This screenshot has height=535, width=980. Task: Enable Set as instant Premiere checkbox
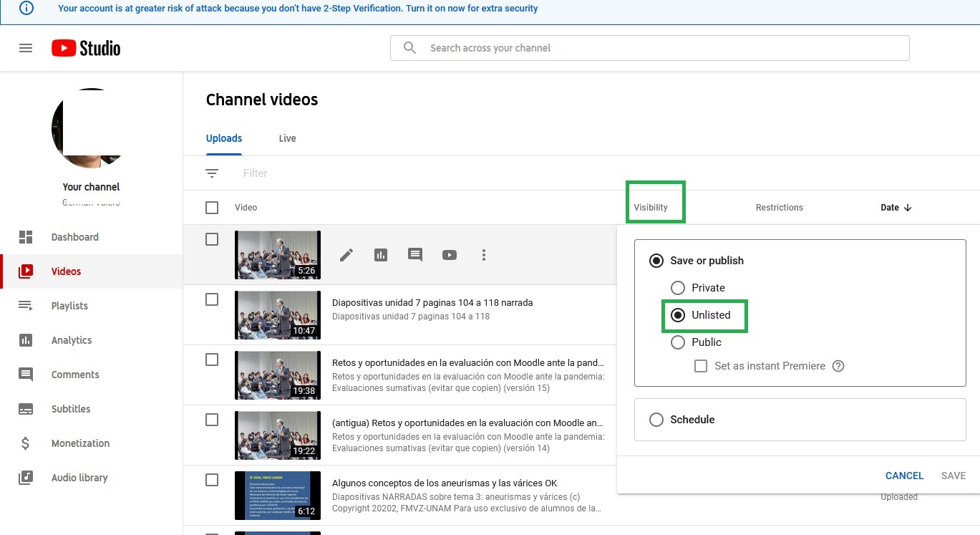[702, 366]
